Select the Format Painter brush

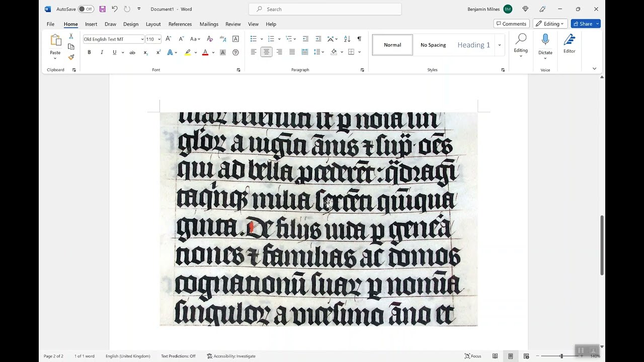coord(71,57)
